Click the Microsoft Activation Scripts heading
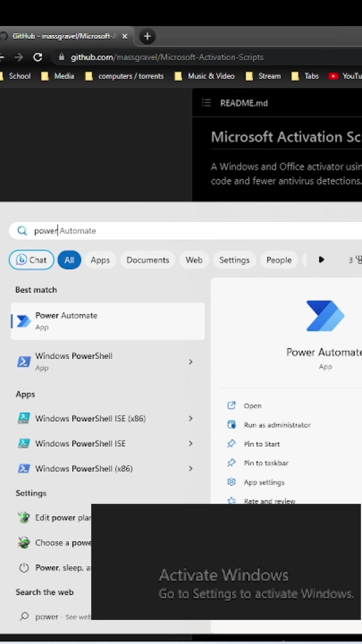The width and height of the screenshot is (362, 644). 286,137
